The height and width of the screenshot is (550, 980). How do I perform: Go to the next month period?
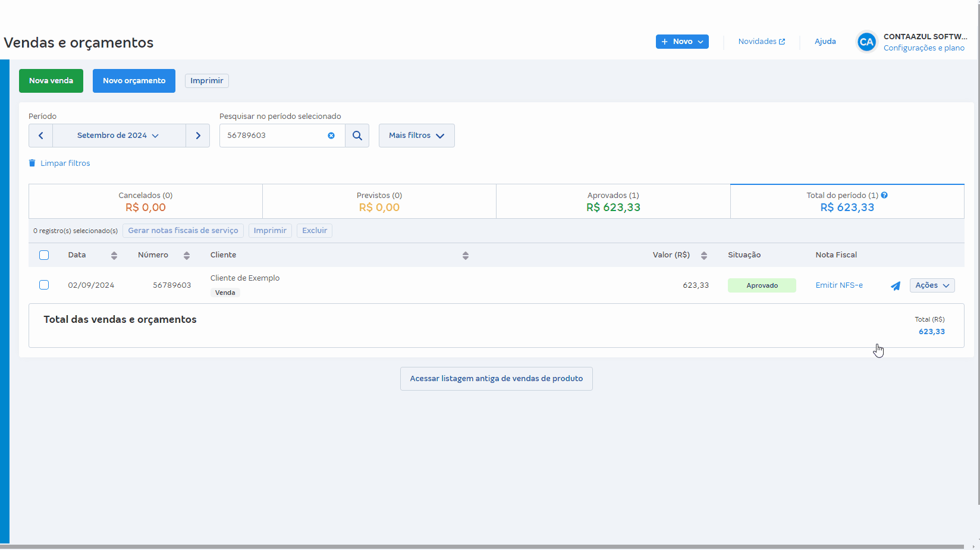pyautogui.click(x=198, y=136)
